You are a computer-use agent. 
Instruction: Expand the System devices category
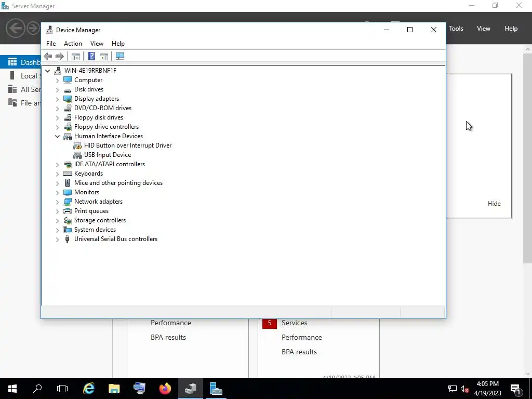point(57,230)
